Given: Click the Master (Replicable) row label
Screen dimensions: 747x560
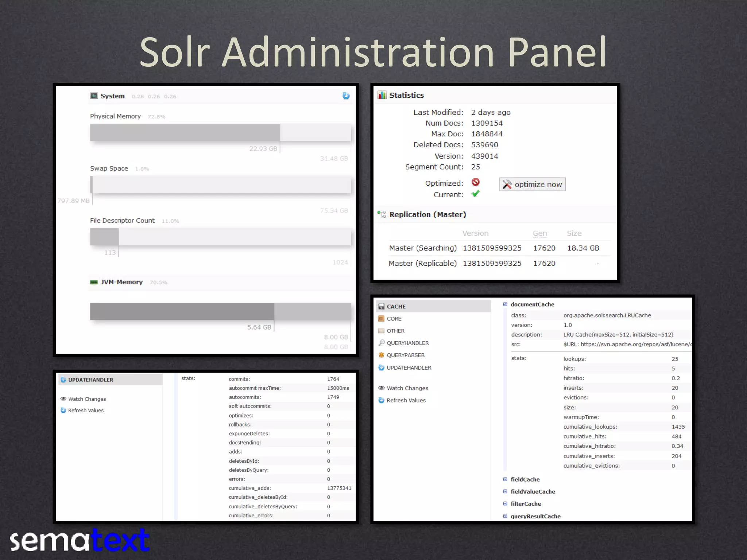Looking at the screenshot, I should coord(423,263).
